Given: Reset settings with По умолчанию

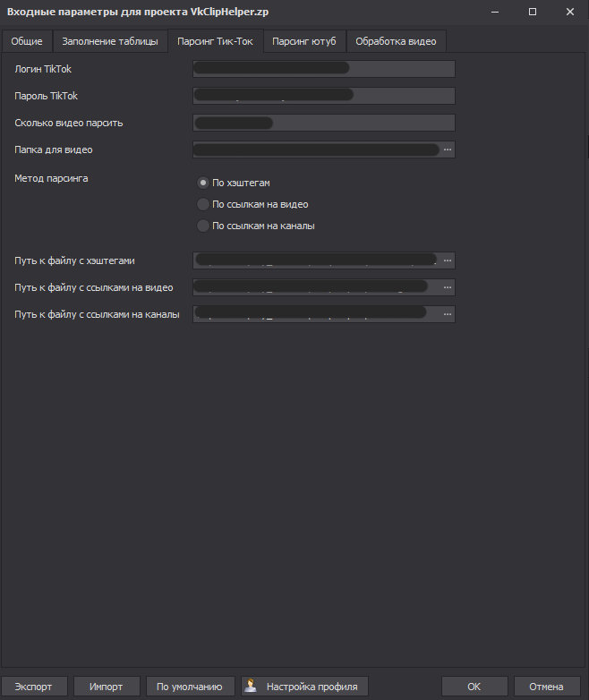Looking at the screenshot, I should click(x=189, y=687).
